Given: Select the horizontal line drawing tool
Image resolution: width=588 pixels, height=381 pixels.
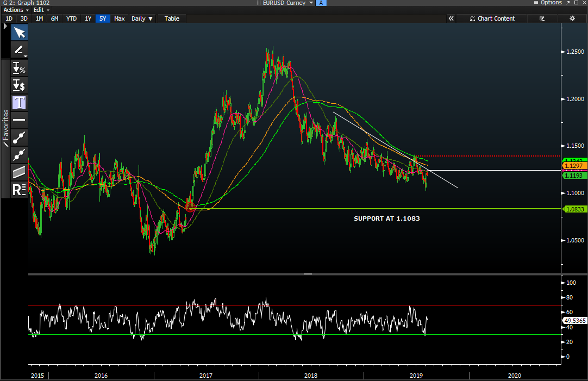Looking at the screenshot, I should [20, 120].
